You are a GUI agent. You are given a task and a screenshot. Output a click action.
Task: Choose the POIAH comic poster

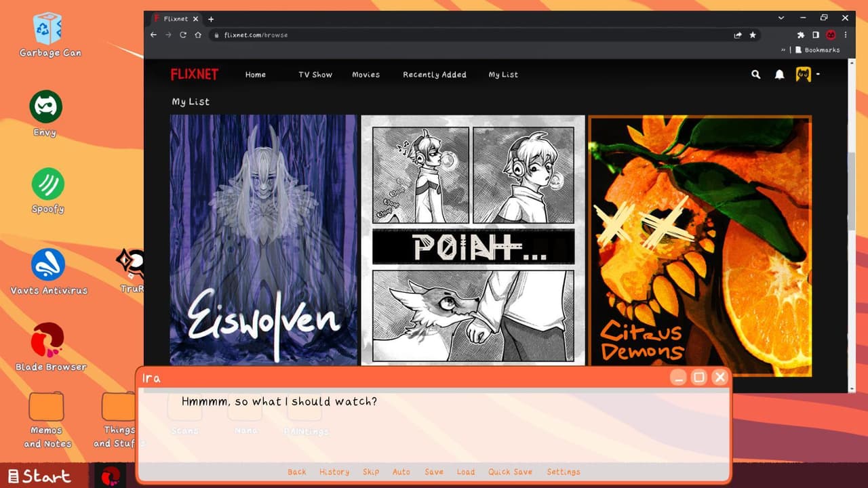pyautogui.click(x=473, y=240)
